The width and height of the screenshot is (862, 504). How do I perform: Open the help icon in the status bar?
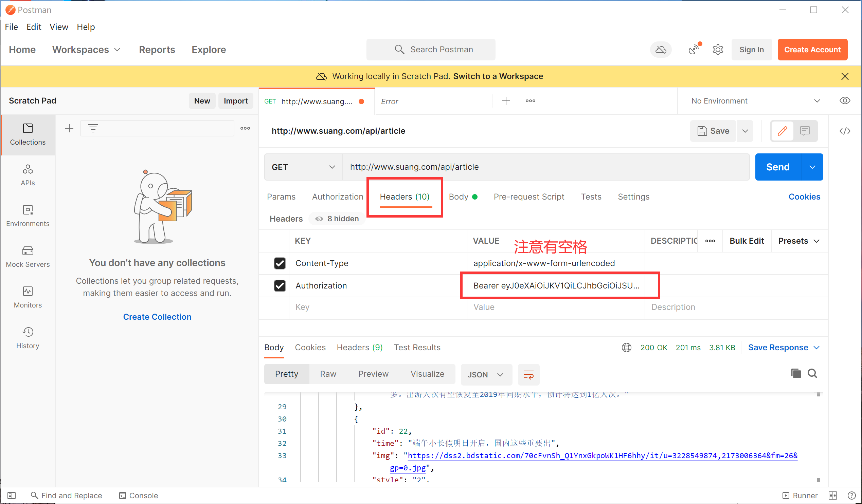(x=851, y=496)
